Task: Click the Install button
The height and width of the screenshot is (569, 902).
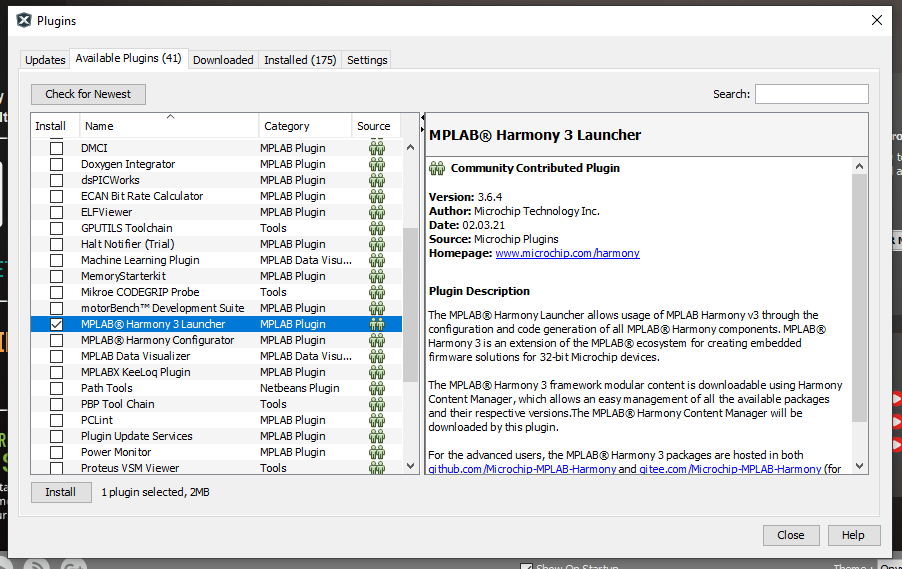Action: point(60,492)
